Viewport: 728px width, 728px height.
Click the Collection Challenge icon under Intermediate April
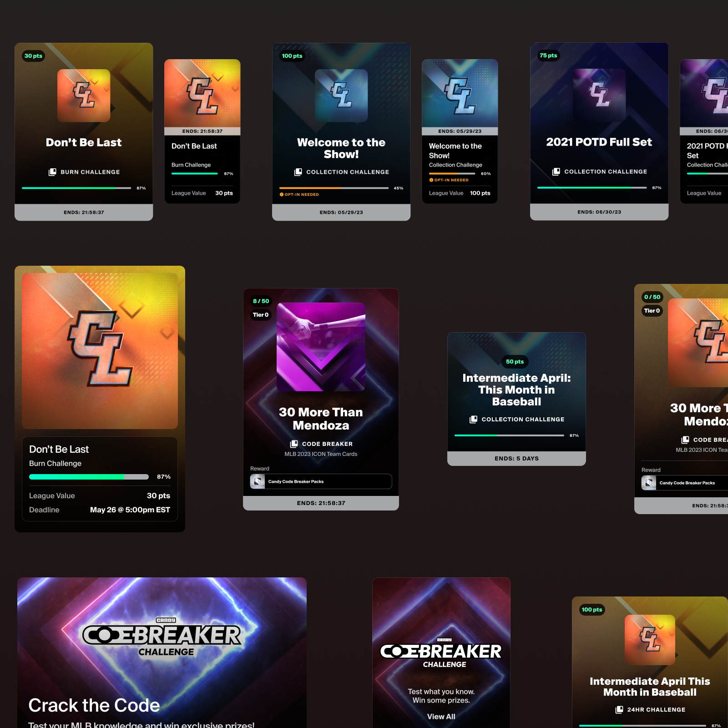pyautogui.click(x=474, y=420)
